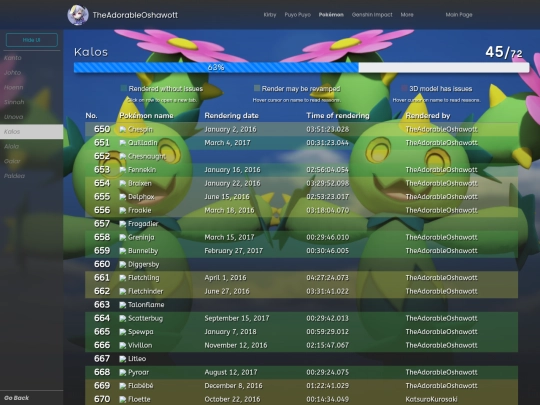Open the Paldea region list
This screenshot has height=405, width=540.
pyautogui.click(x=31, y=176)
